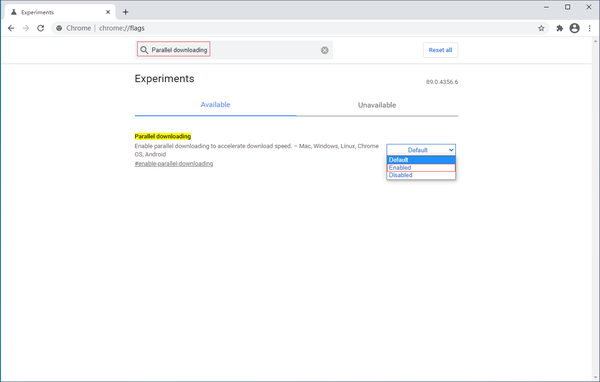The image size is (600, 382).
Task: Click the version number 89.0.4356.6
Action: [442, 82]
